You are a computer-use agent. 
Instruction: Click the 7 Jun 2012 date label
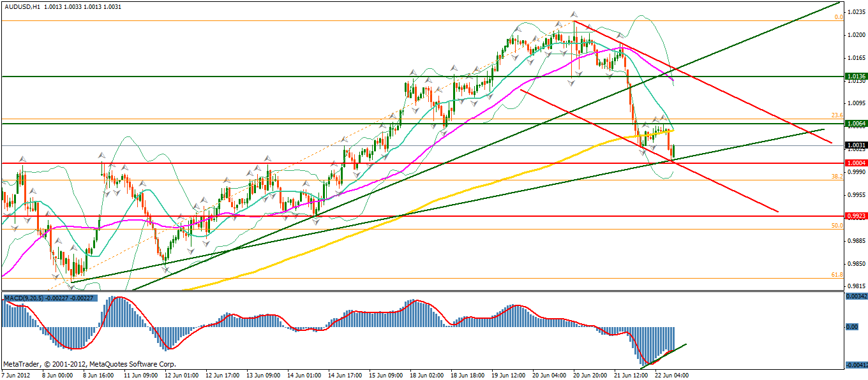click(17, 375)
